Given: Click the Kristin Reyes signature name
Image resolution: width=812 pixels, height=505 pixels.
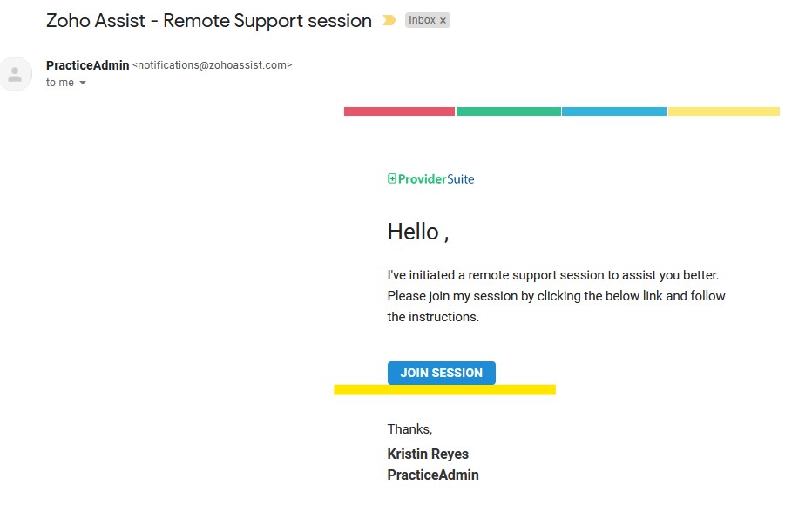Looking at the screenshot, I should tap(428, 454).
